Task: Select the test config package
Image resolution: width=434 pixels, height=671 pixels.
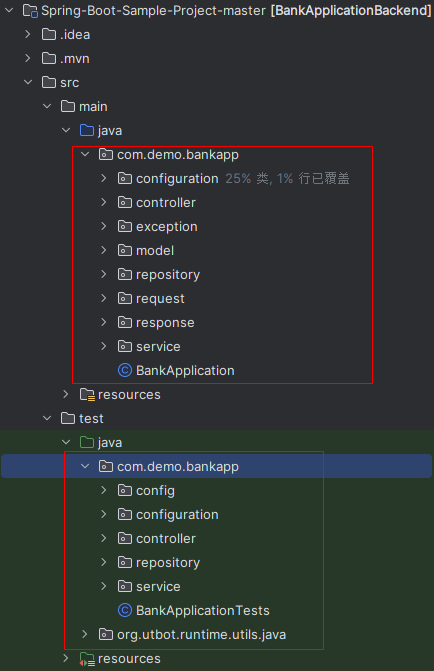Action: [x=155, y=490]
